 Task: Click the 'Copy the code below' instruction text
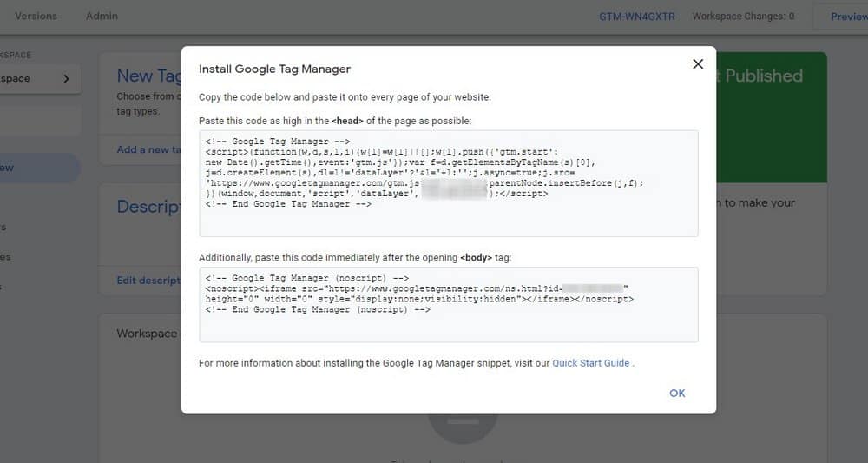(x=345, y=97)
